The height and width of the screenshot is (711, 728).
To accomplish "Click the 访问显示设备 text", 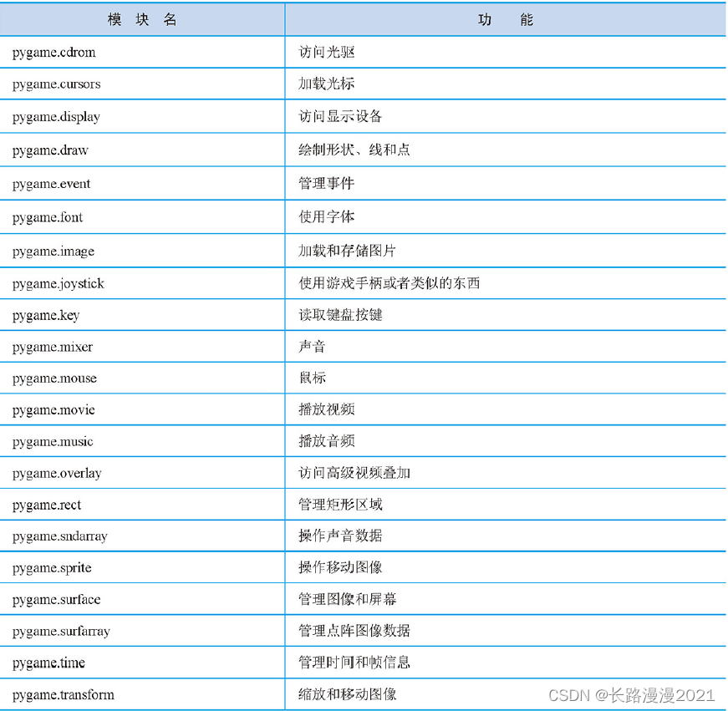I will tap(340, 116).
